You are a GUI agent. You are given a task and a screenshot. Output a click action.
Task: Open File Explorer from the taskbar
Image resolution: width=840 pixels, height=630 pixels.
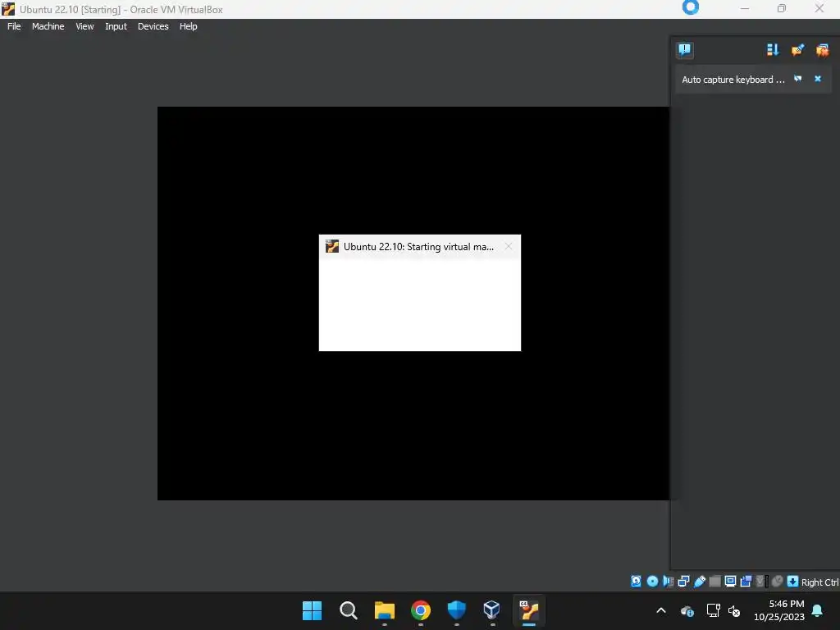(384, 610)
